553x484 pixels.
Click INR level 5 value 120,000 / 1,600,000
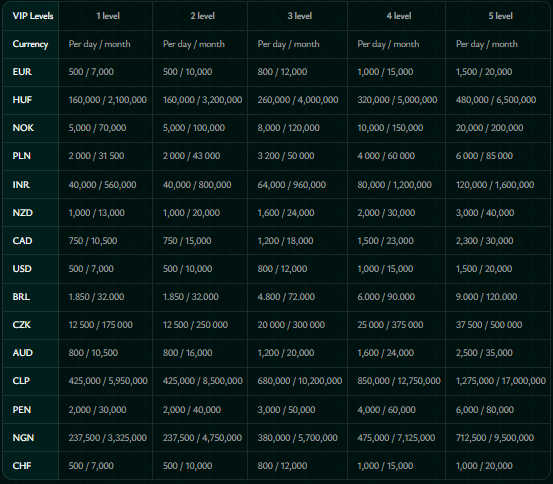(x=495, y=185)
